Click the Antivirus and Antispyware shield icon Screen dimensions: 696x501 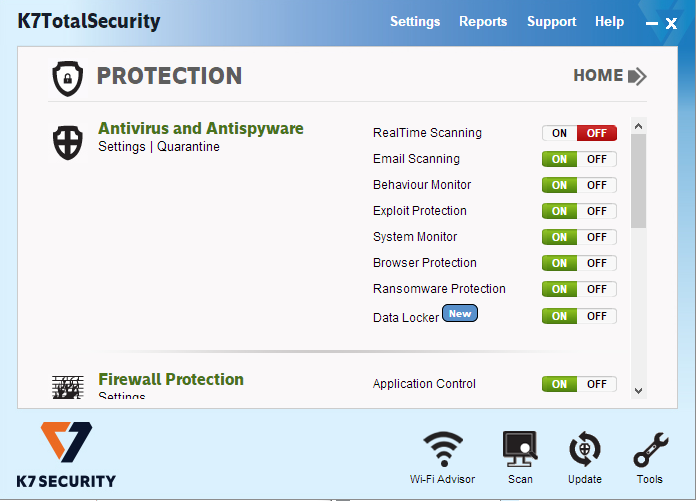[x=68, y=142]
